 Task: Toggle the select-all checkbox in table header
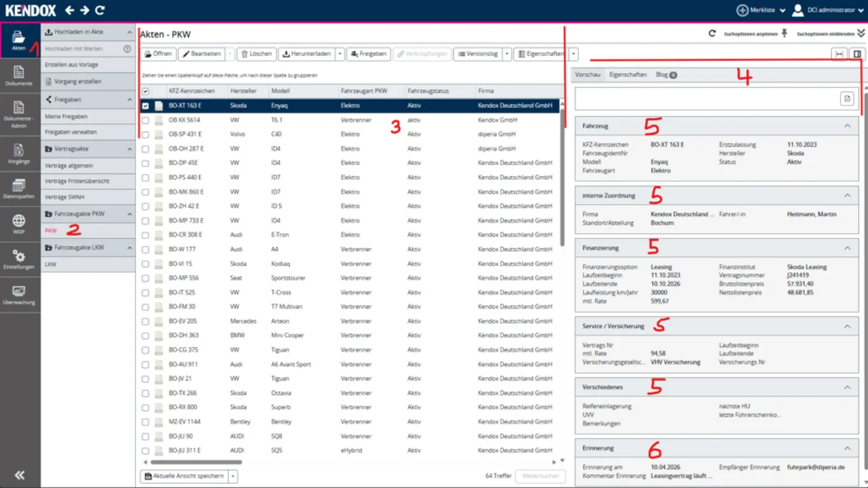(x=146, y=91)
